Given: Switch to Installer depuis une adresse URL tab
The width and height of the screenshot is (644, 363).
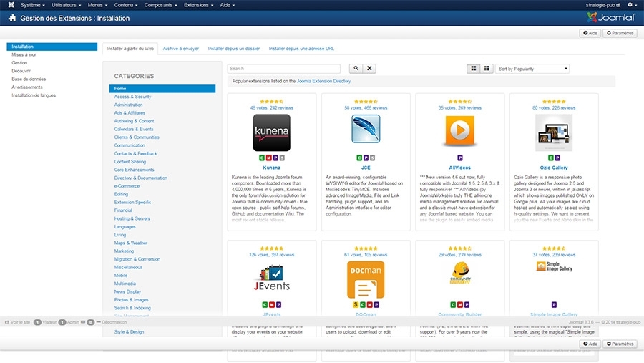Looking at the screenshot, I should click(301, 49).
